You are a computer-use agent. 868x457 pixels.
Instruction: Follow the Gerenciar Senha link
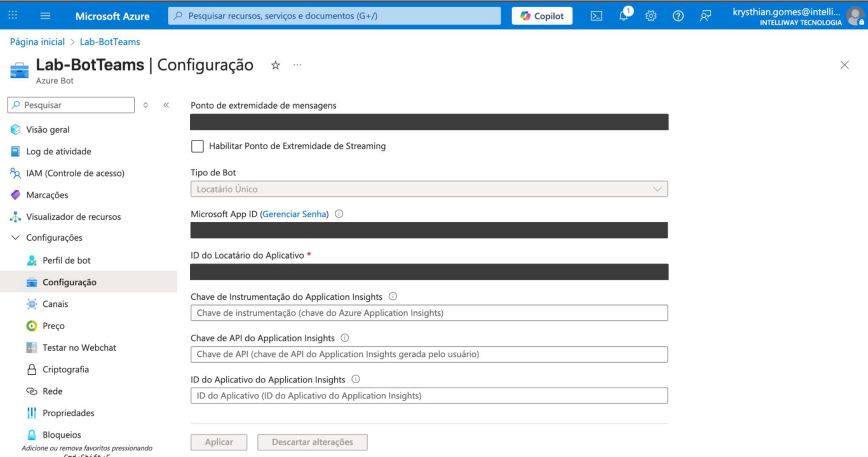click(294, 214)
